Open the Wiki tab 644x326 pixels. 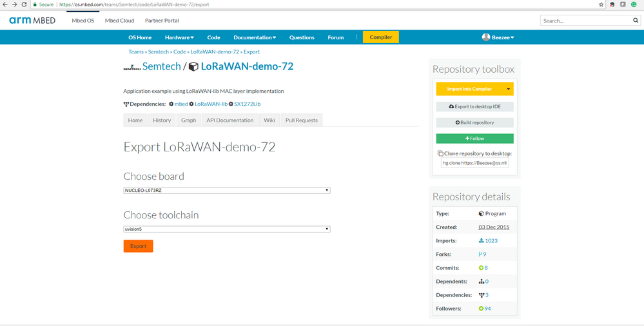click(x=269, y=120)
